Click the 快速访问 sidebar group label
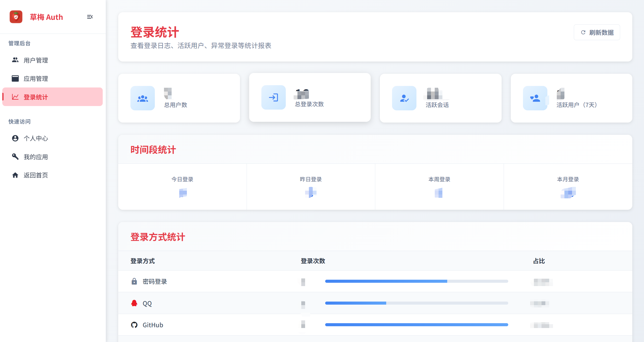 (19, 122)
